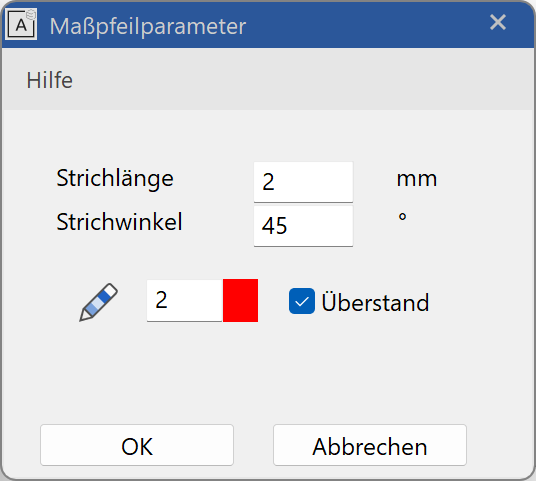Click the application icon in the title bar
The image size is (536, 481).
point(21,25)
